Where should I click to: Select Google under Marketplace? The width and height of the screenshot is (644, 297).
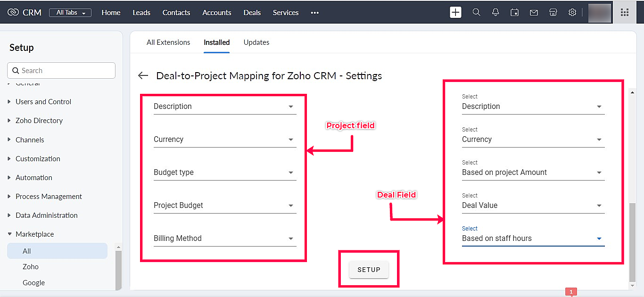(x=33, y=283)
